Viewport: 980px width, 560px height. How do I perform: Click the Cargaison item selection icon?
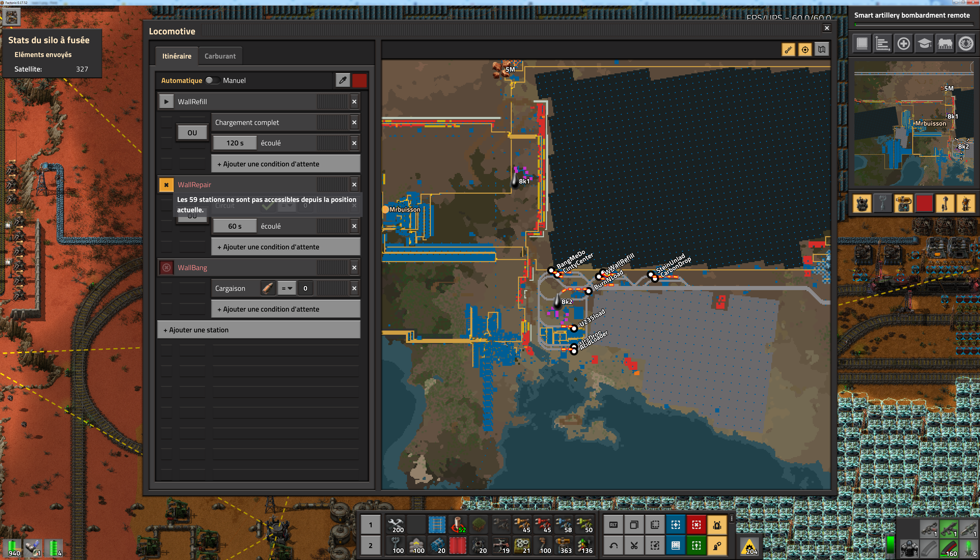(268, 289)
